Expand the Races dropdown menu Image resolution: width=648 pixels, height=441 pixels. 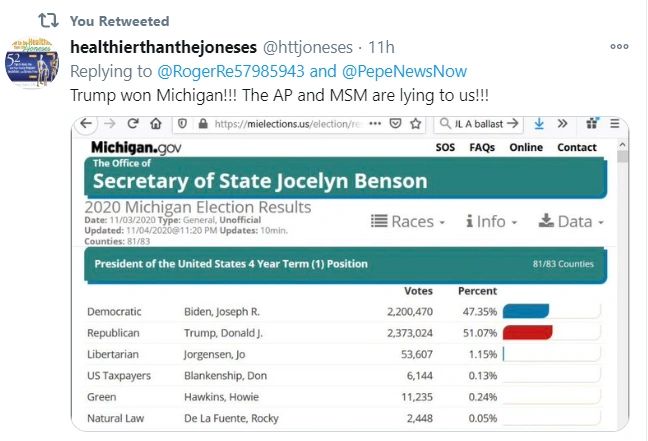tap(409, 221)
